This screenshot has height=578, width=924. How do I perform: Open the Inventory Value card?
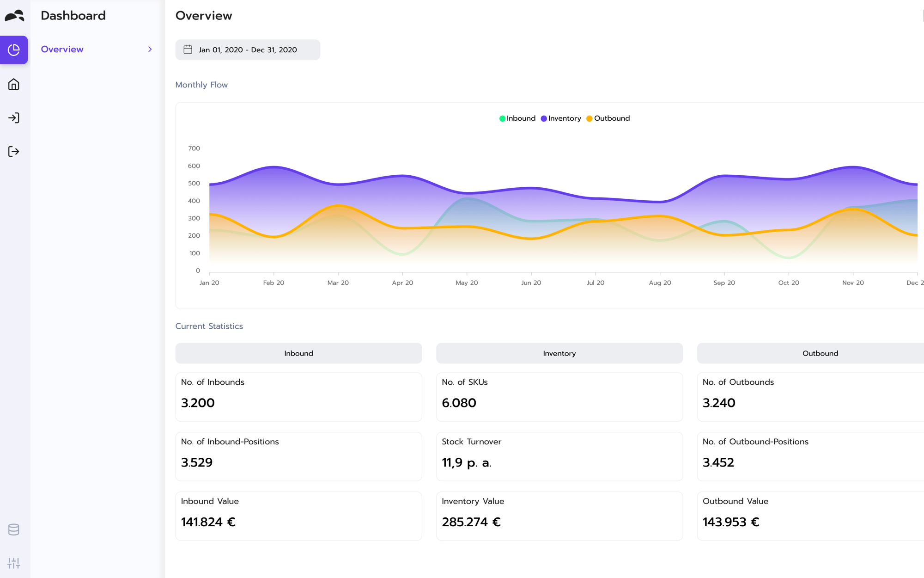point(559,516)
